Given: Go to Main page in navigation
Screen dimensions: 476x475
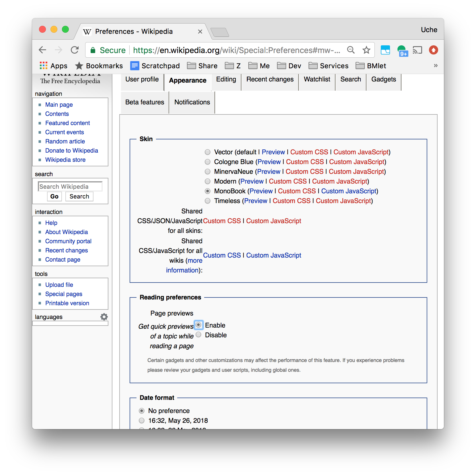Looking at the screenshot, I should pyautogui.click(x=59, y=105).
